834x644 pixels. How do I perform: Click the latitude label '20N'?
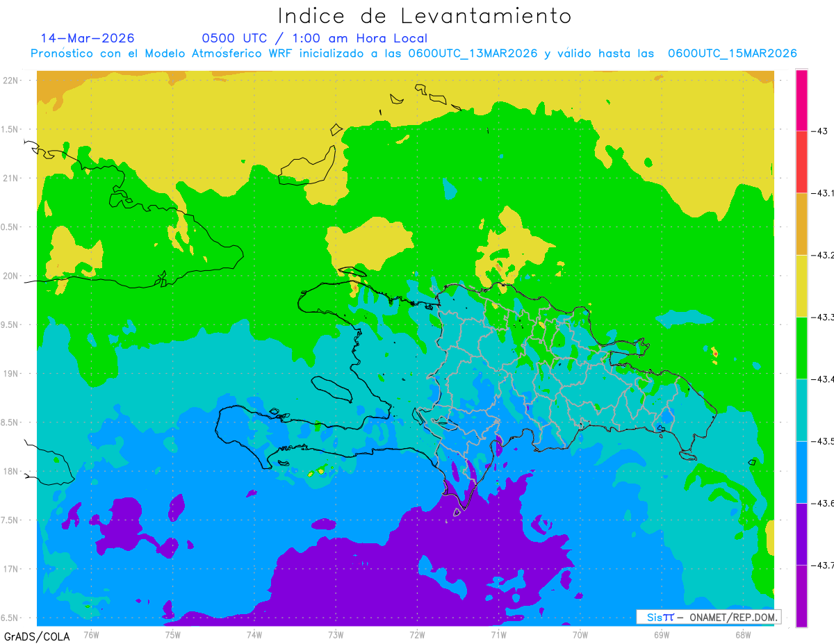[12, 276]
